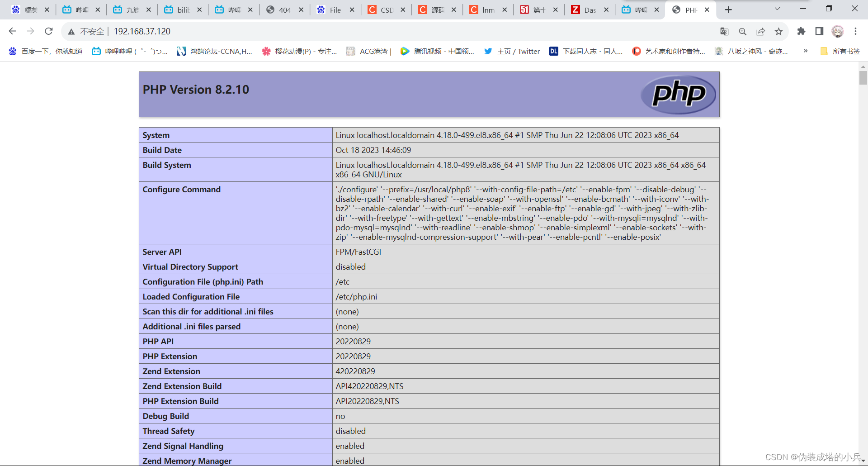Image resolution: width=868 pixels, height=466 pixels.
Task: Click the Virtual Directory Support label
Action: click(x=190, y=267)
